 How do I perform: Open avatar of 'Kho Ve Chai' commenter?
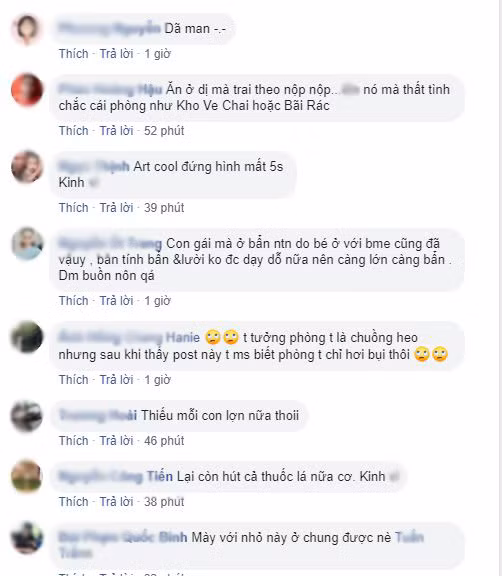pyautogui.click(x=27, y=90)
